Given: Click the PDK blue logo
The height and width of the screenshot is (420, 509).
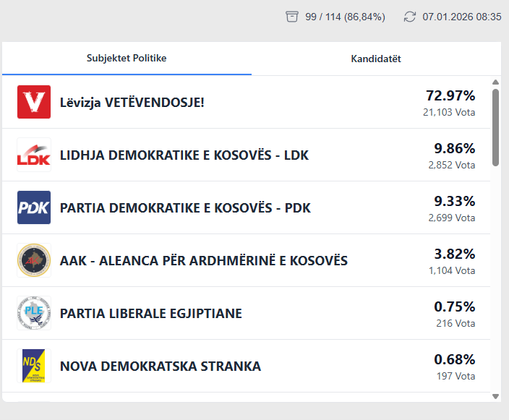Looking at the screenshot, I should click(x=34, y=207).
